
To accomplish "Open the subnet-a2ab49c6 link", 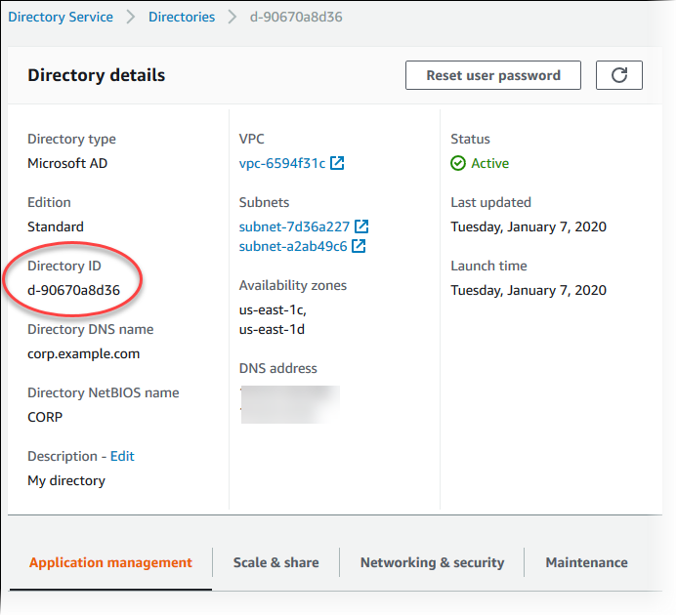I will (293, 246).
